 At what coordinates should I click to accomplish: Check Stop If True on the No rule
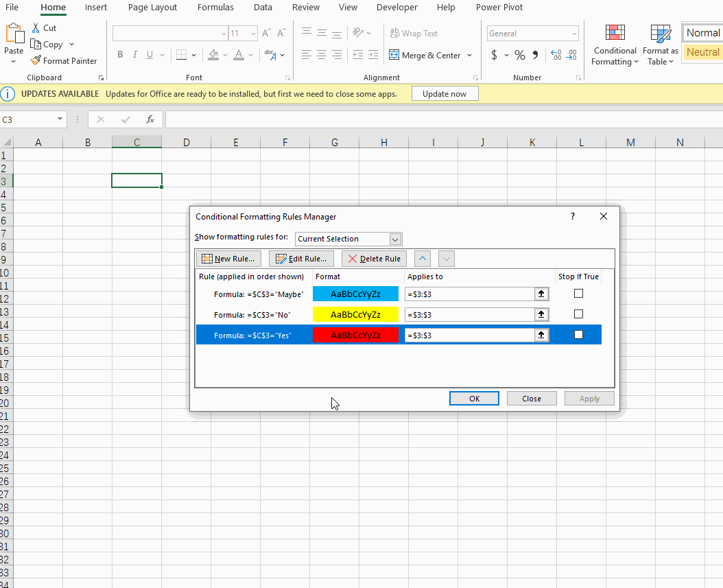coord(578,314)
